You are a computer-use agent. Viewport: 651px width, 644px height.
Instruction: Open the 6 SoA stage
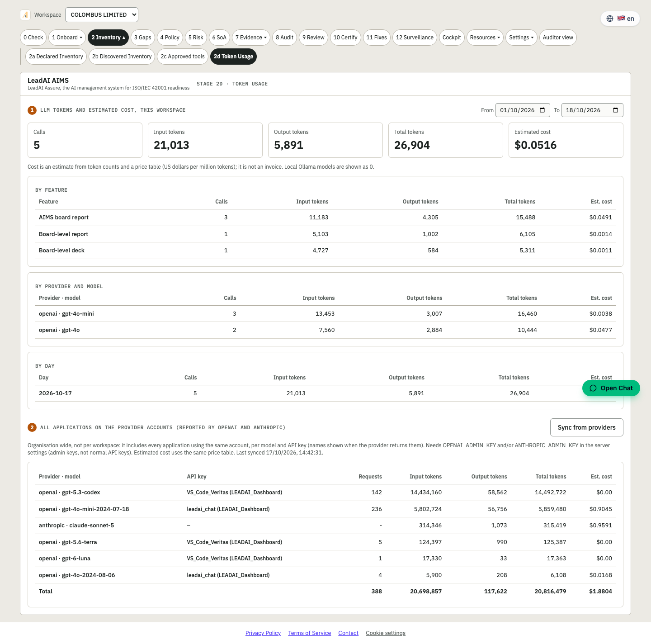tap(219, 38)
